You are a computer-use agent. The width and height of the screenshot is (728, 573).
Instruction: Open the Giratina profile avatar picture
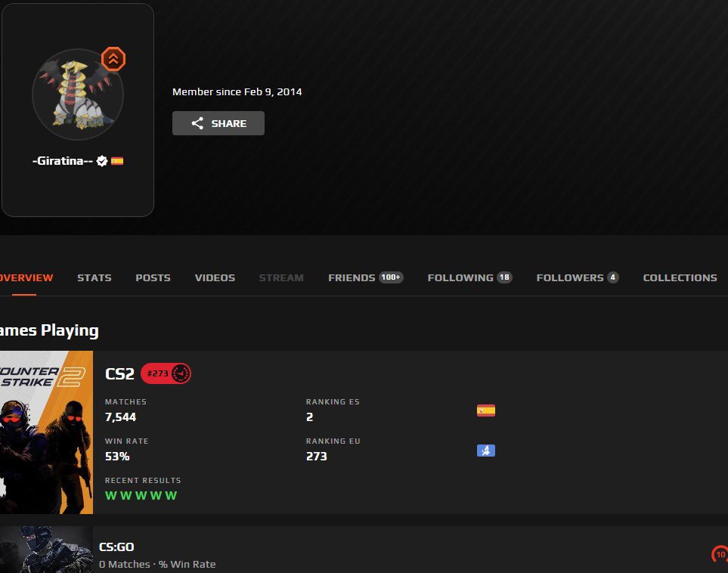tap(78, 94)
